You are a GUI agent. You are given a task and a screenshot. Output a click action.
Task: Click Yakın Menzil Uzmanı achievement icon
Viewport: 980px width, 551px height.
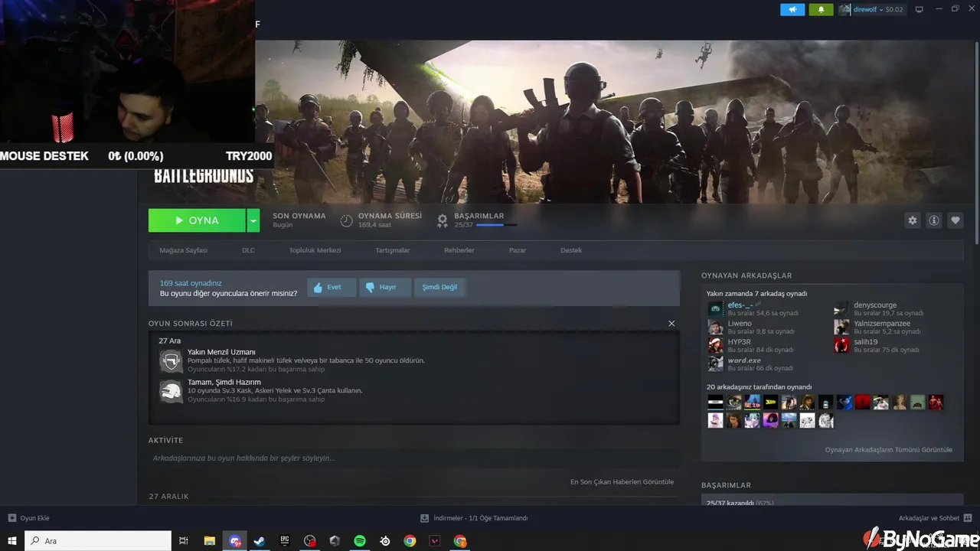tap(171, 360)
